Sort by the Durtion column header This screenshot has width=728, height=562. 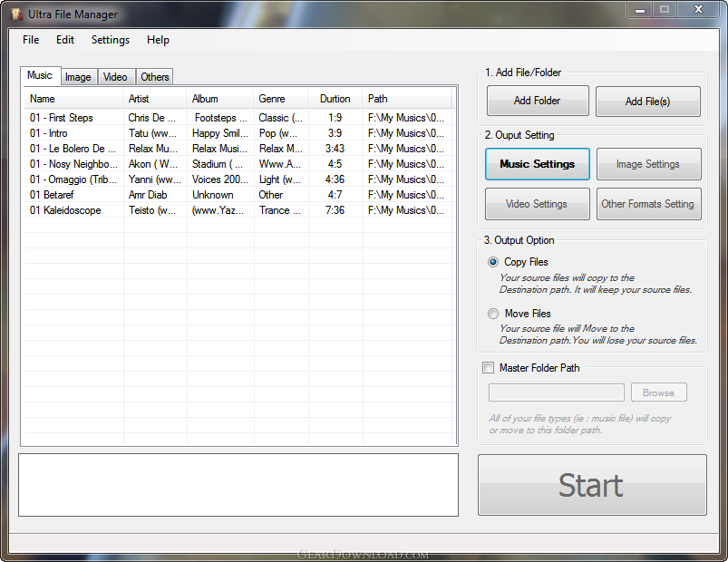[335, 99]
